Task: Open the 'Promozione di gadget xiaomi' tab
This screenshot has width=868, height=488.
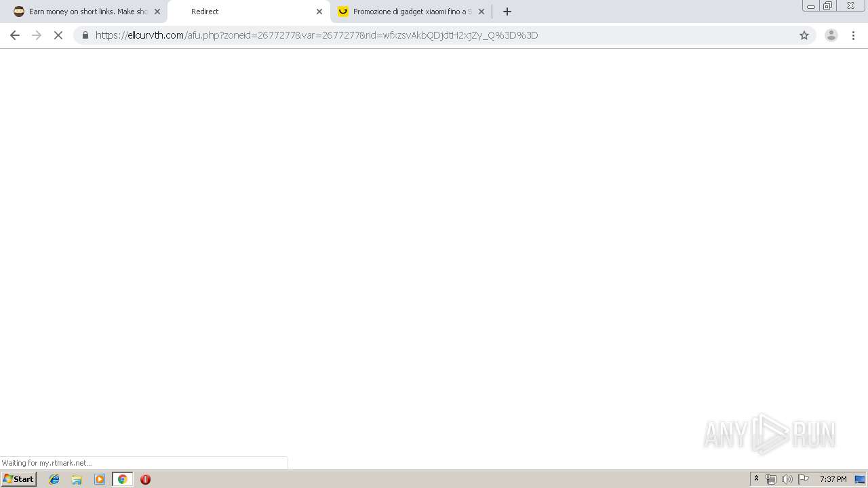Action: (x=410, y=12)
